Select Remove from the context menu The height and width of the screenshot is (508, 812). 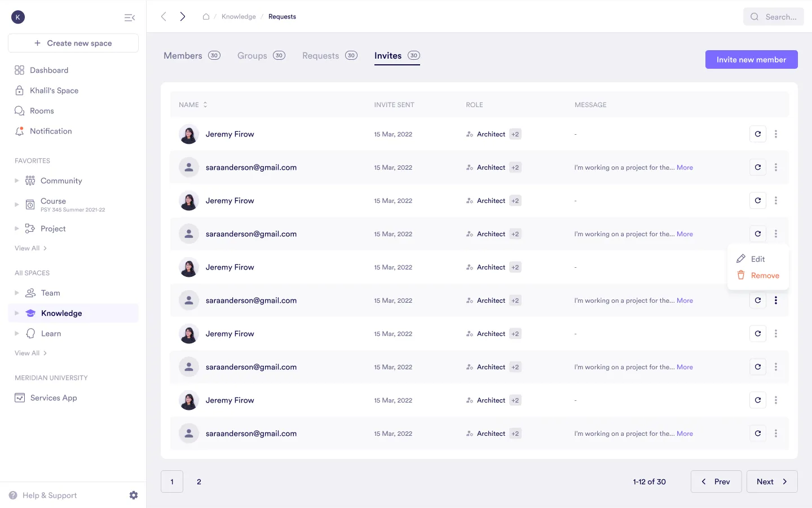click(x=765, y=275)
